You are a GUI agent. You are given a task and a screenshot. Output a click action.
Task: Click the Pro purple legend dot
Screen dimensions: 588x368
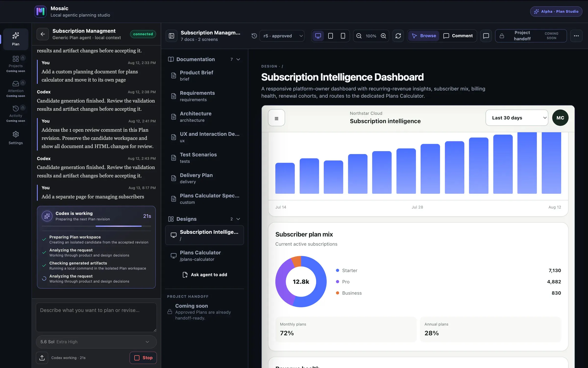(x=337, y=282)
